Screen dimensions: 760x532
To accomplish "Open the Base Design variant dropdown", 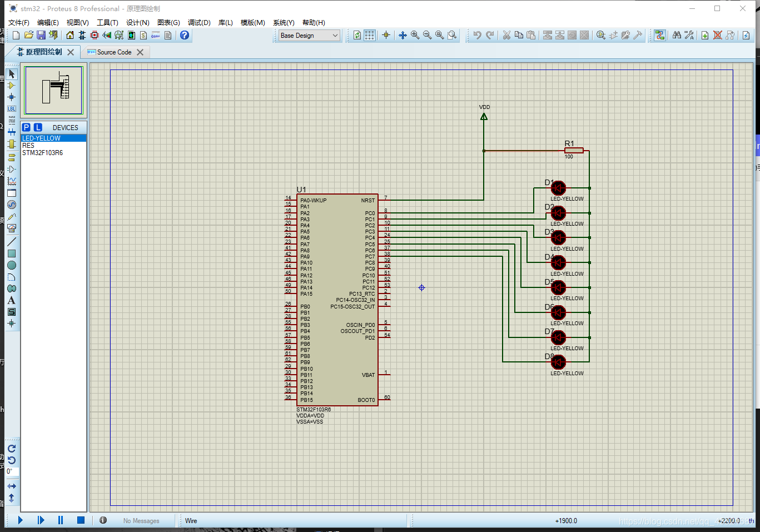I will (x=309, y=35).
